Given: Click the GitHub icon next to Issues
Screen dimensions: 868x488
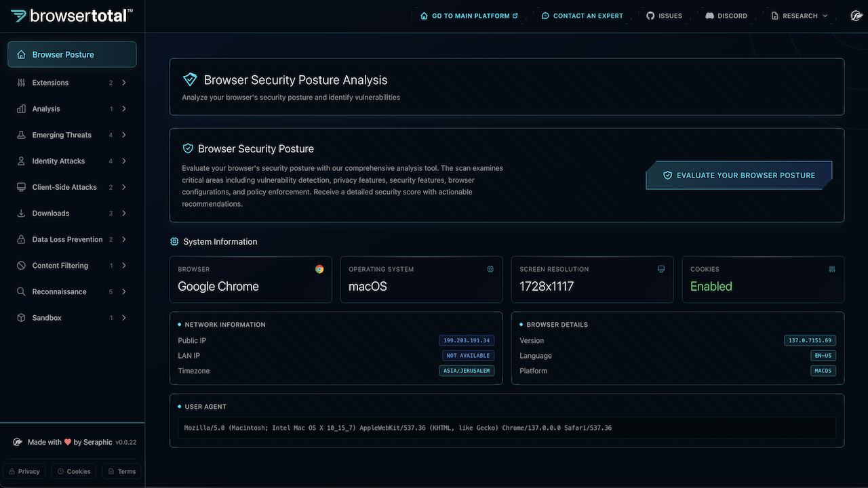Looking at the screenshot, I should coord(650,16).
